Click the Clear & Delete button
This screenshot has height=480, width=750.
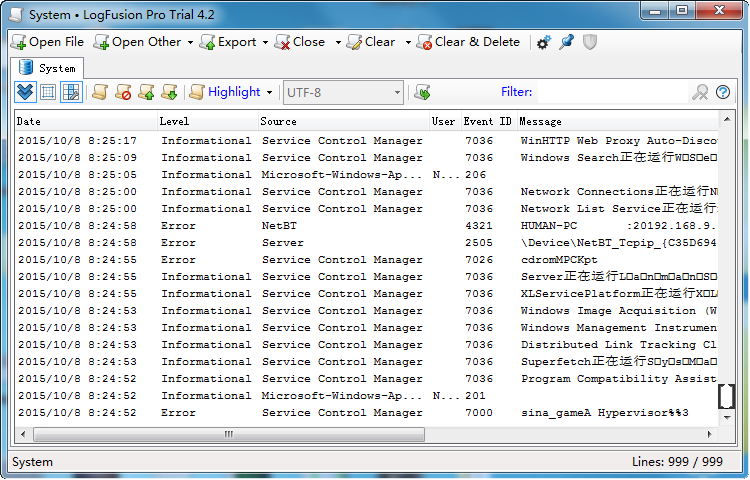click(x=468, y=42)
